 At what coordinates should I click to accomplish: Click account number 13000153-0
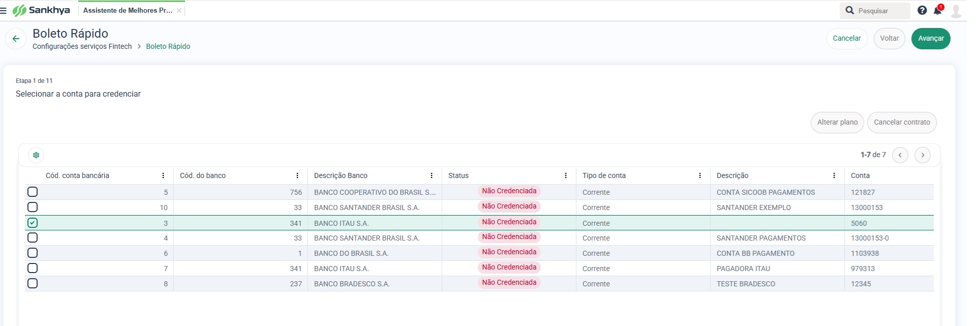point(870,238)
